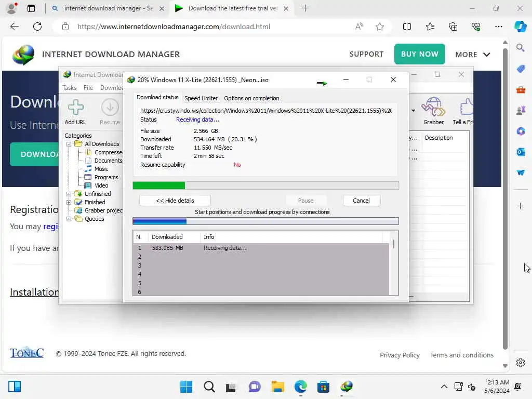532x399 pixels.
Task: Open Edge sidebar settings gear
Action: tap(520, 363)
